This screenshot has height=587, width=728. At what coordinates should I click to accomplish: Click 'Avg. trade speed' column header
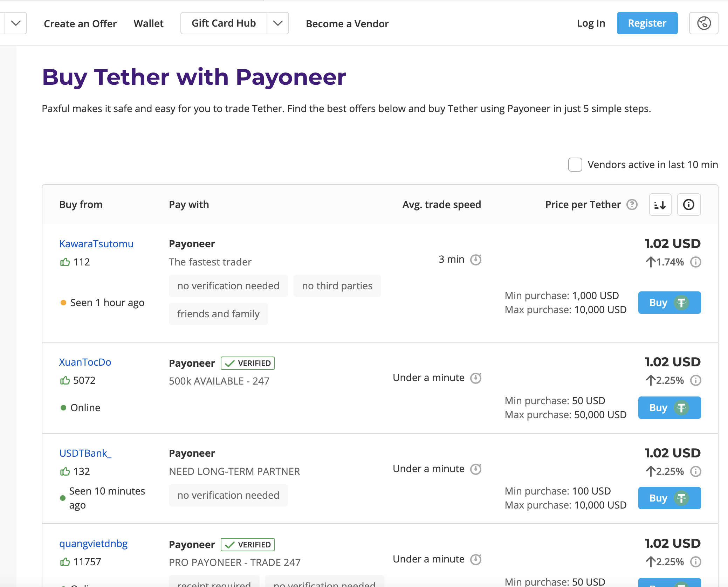coord(441,205)
